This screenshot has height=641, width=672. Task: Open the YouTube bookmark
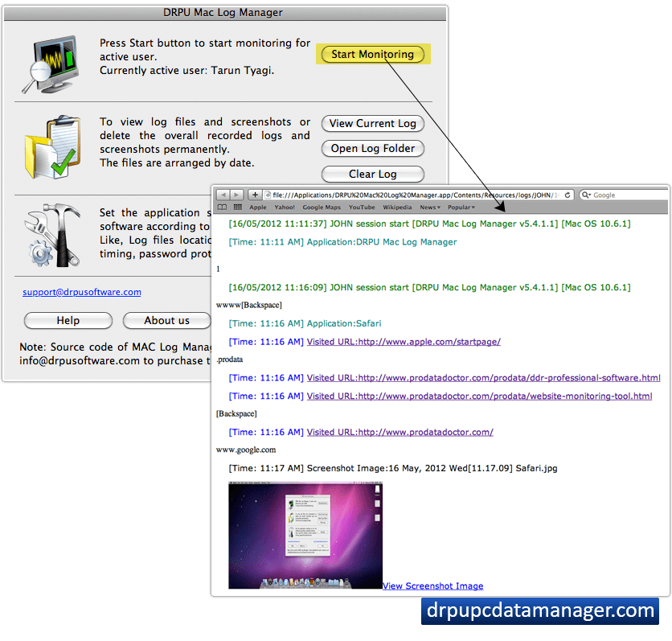coord(362,208)
